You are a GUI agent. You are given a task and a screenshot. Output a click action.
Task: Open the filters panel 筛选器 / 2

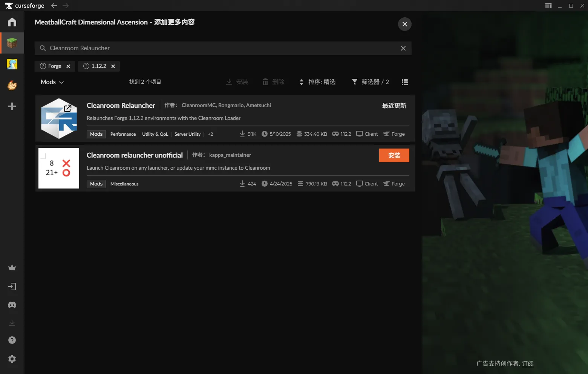click(370, 82)
